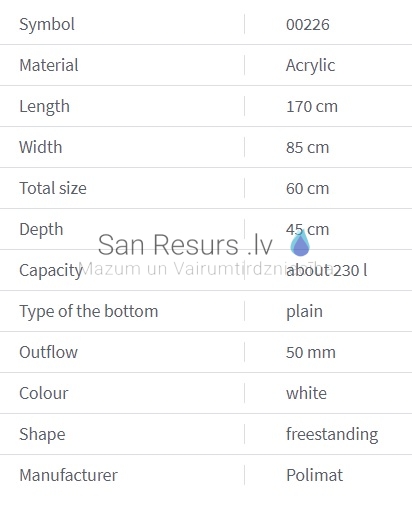Click the Polimat manufacturer value

314,475
